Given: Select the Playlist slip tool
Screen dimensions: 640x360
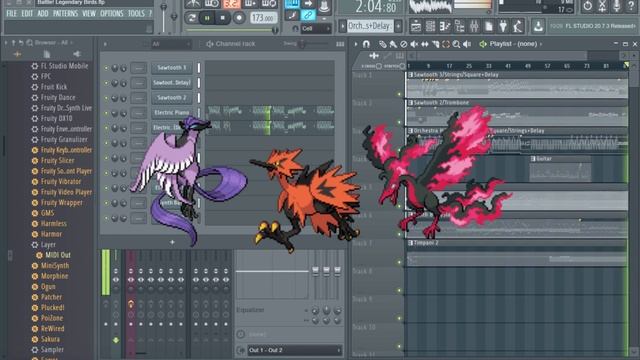Looking at the screenshot, I should click(425, 44).
